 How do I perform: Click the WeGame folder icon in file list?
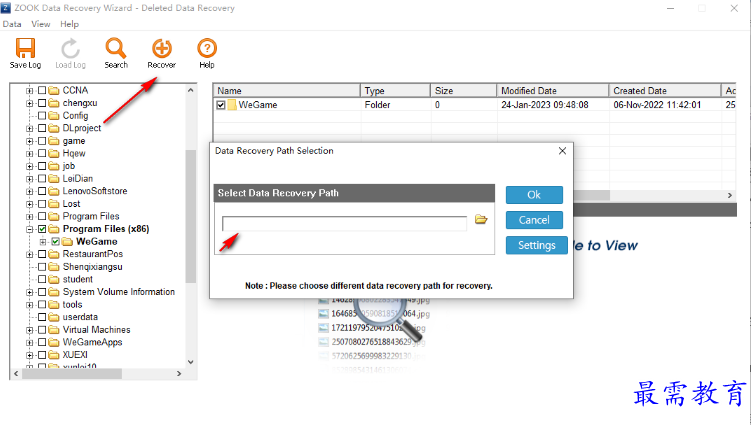click(x=232, y=105)
